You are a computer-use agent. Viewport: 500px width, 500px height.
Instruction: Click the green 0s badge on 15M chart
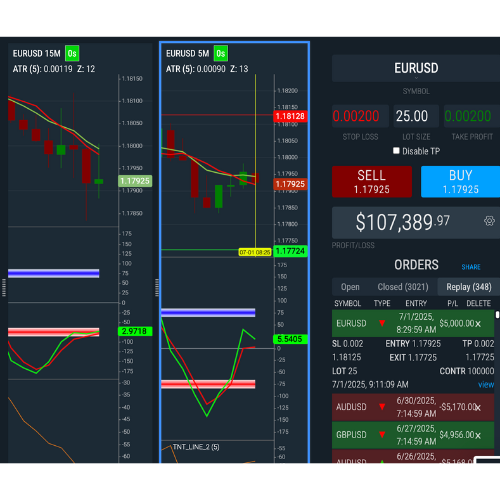pyautogui.click(x=72, y=53)
